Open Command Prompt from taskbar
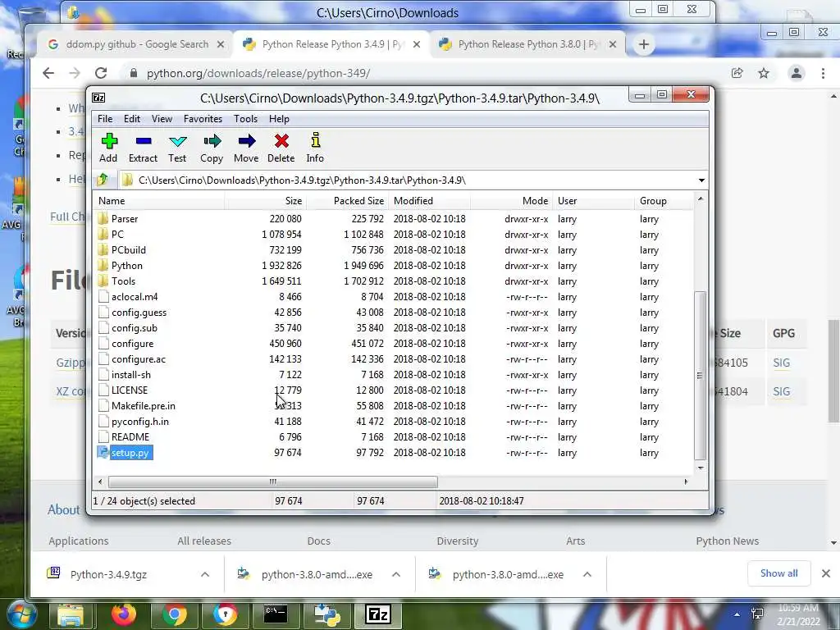The height and width of the screenshot is (630, 840). (x=276, y=614)
